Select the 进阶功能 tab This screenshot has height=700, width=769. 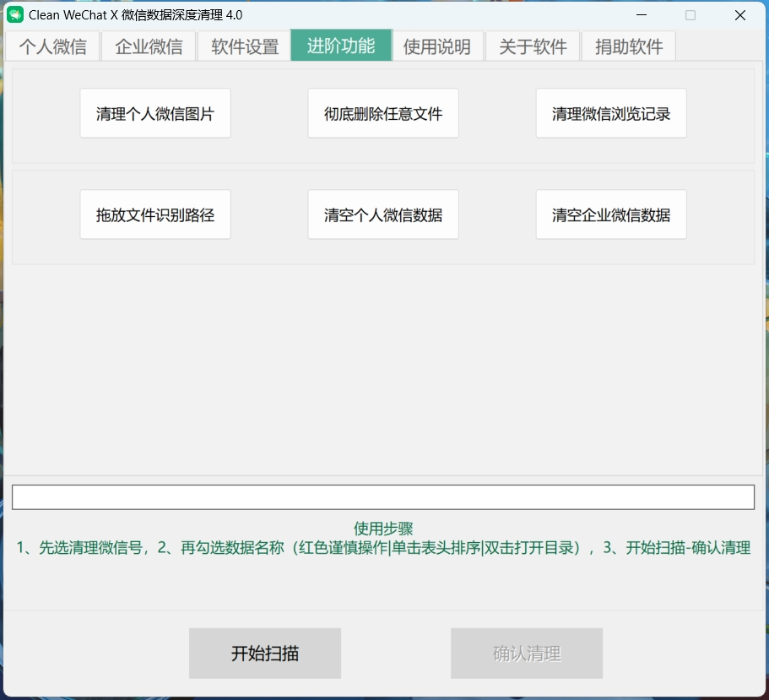pyautogui.click(x=341, y=45)
